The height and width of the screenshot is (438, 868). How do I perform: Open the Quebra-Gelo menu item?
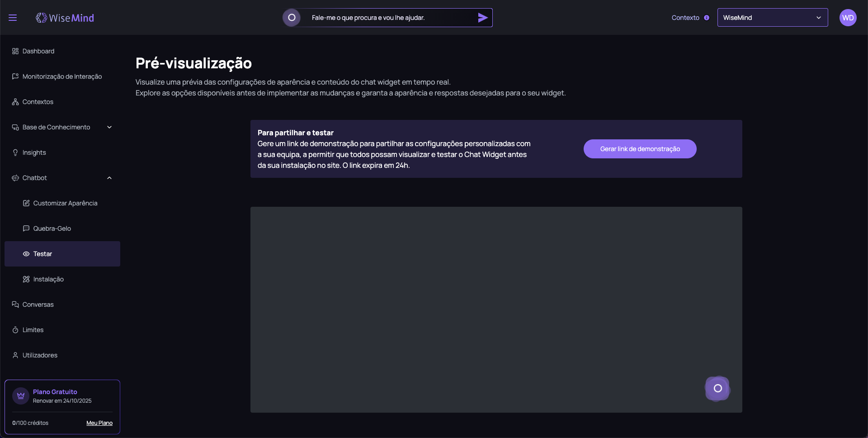click(x=52, y=229)
